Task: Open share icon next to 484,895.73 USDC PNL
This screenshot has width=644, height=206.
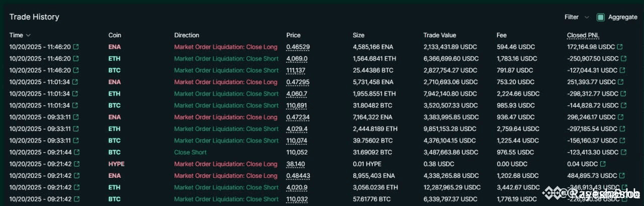Action: pos(622,176)
